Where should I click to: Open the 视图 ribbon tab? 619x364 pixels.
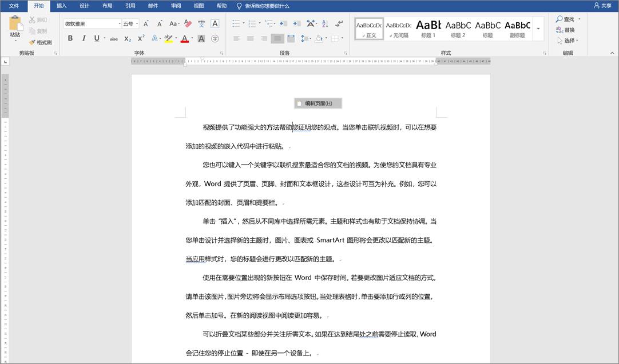click(199, 6)
